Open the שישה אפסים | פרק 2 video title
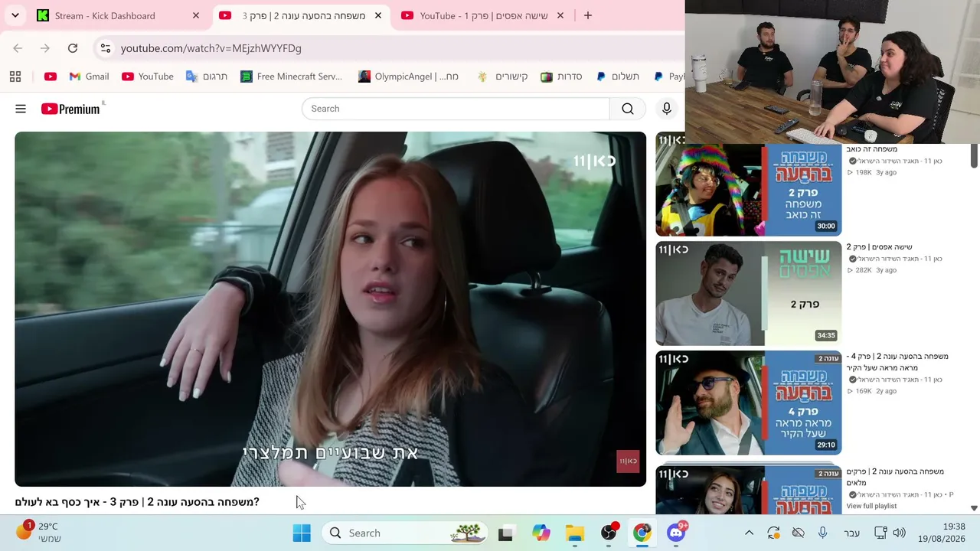Screen dimensions: 980x551 [879, 247]
